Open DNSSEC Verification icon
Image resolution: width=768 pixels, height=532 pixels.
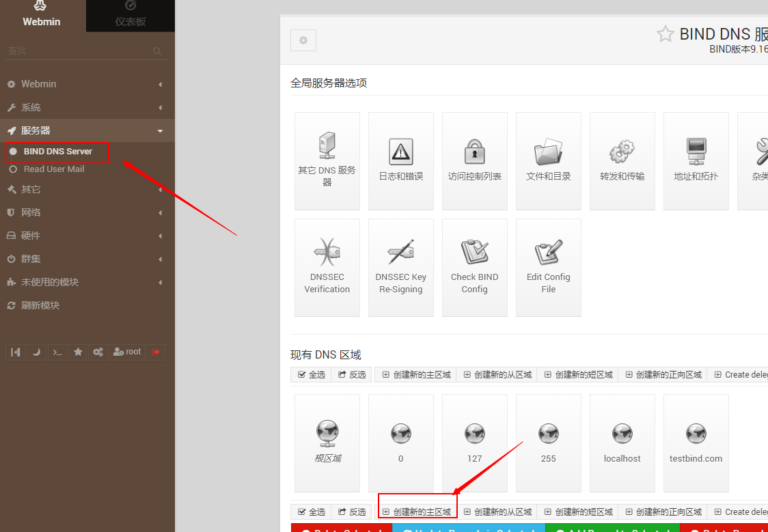coord(327,268)
